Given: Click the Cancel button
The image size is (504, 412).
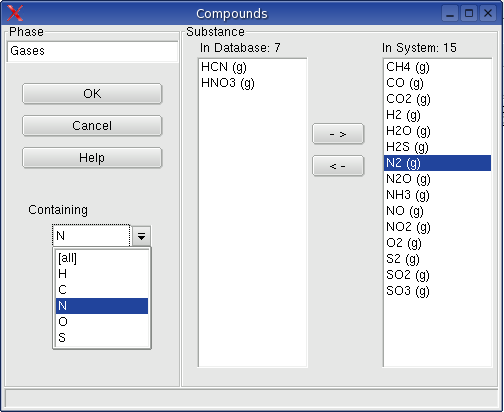Looking at the screenshot, I should pos(92,126).
